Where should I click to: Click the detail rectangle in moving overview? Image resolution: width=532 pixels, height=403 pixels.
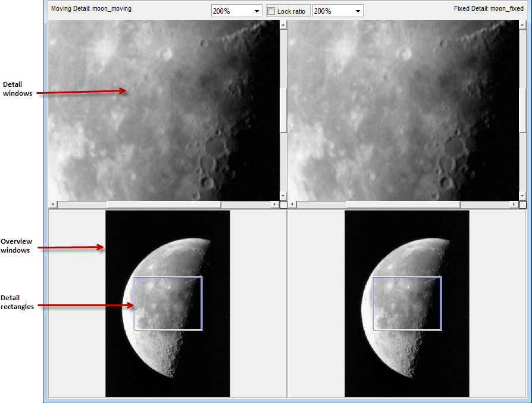[x=168, y=304]
